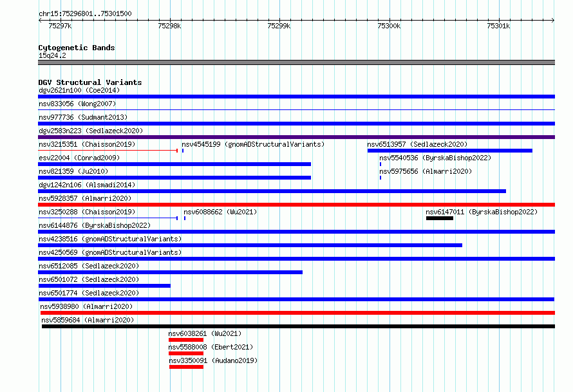The image size is (573, 392).
Task: Click the red thin line under nsv3215351
Action: pyautogui.click(x=108, y=151)
